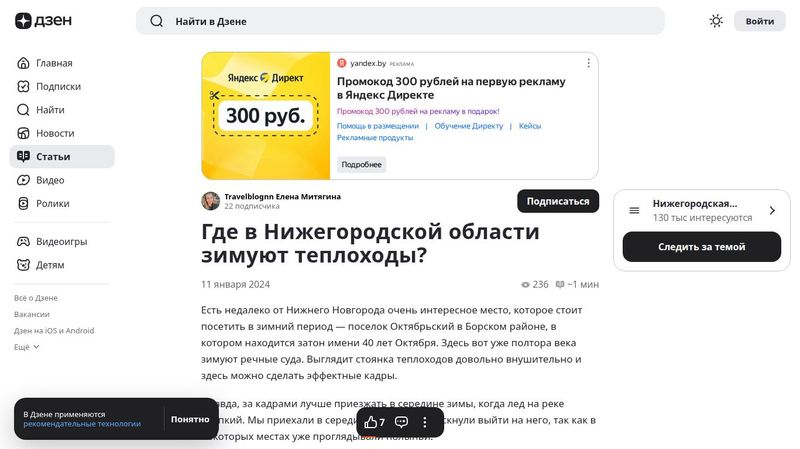Viewport: 800px width, 449px height.
Task: Click the Детям sidebar icon
Action: [24, 265]
